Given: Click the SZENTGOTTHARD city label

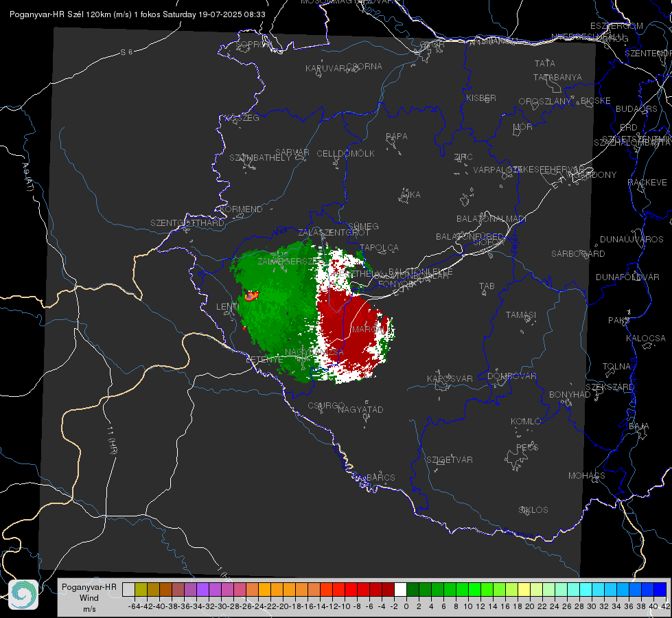Looking at the screenshot, I should [x=187, y=223].
